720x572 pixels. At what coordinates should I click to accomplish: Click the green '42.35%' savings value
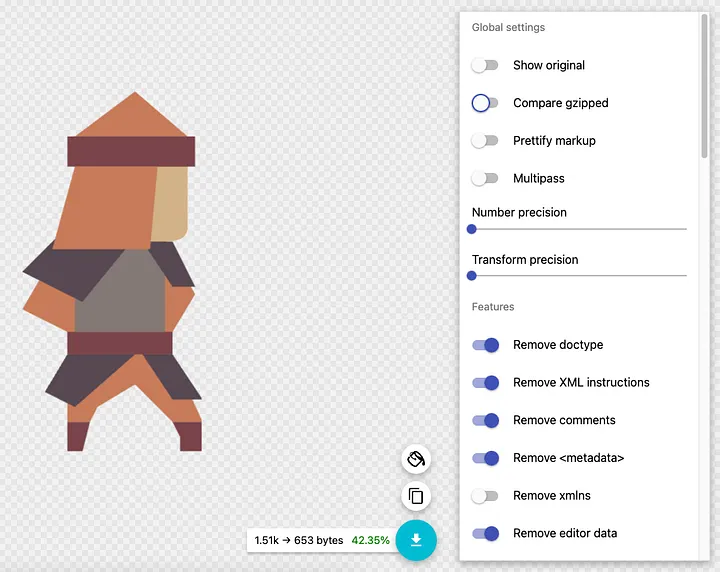371,540
